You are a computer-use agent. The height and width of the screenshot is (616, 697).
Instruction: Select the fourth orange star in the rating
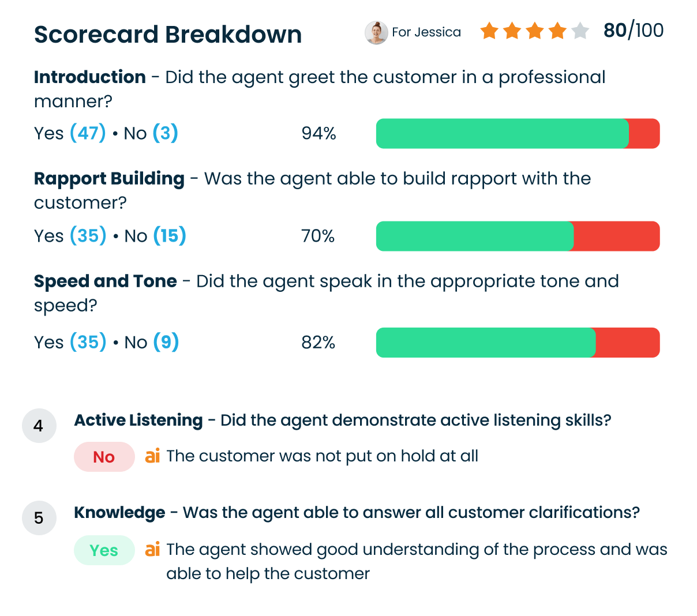click(556, 31)
